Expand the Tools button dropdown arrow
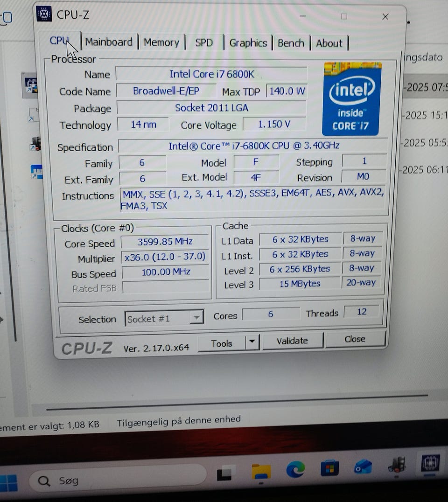The height and width of the screenshot is (502, 448). coord(252,342)
